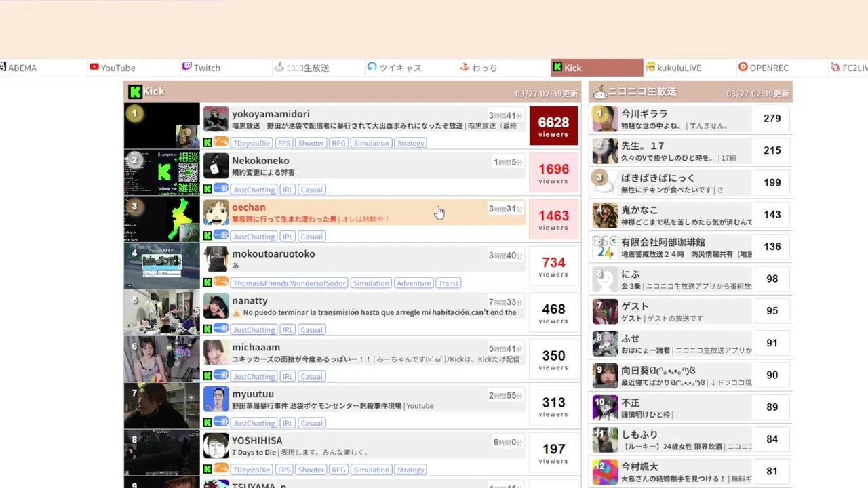
Task: Click 今村颯大's avatar in the Niconico list
Action: coord(605,472)
